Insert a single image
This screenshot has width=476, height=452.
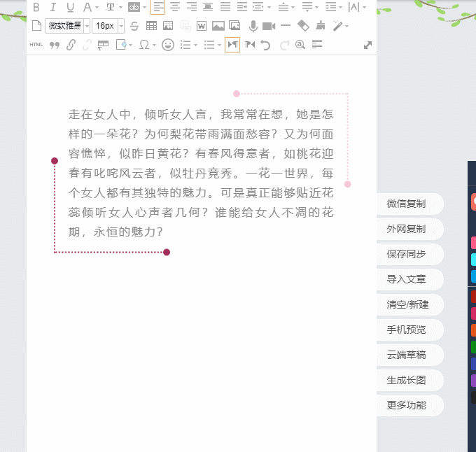pos(218,26)
